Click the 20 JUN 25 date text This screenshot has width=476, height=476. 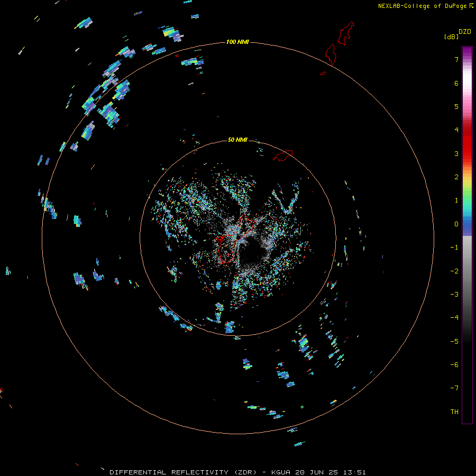[x=316, y=472]
